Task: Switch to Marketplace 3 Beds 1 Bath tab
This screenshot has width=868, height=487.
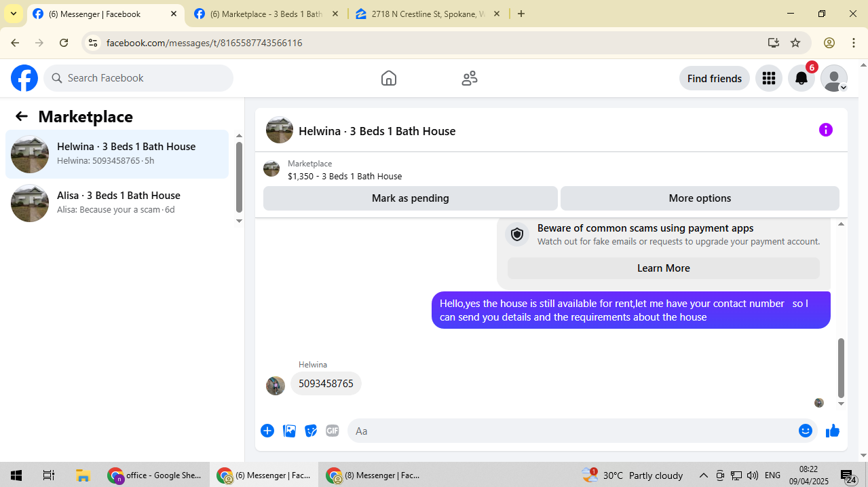Action: (267, 14)
